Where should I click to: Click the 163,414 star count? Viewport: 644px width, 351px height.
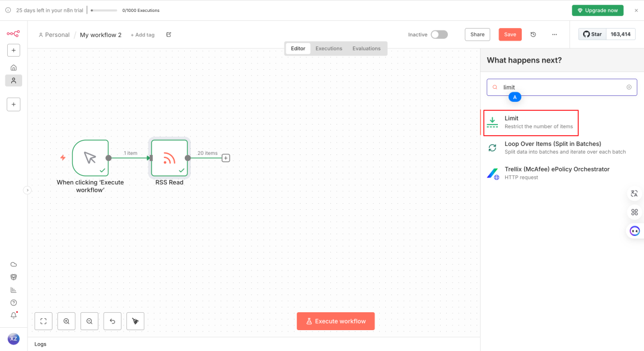pyautogui.click(x=620, y=34)
